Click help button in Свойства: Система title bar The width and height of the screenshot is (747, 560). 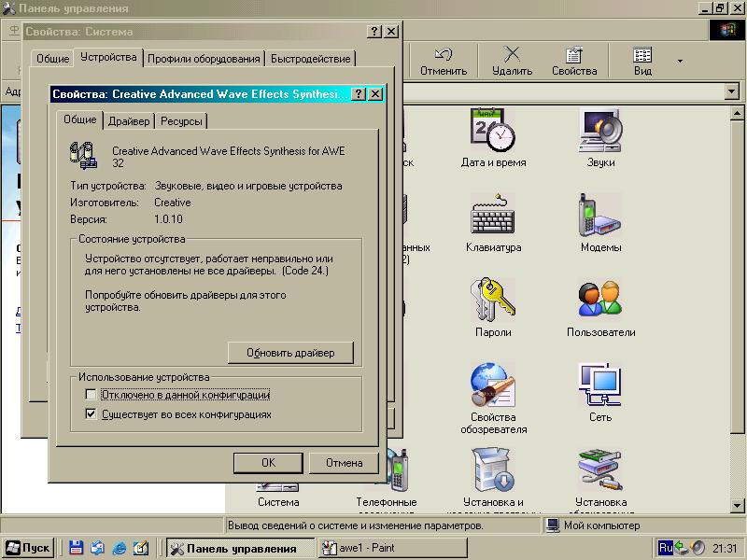point(374,32)
